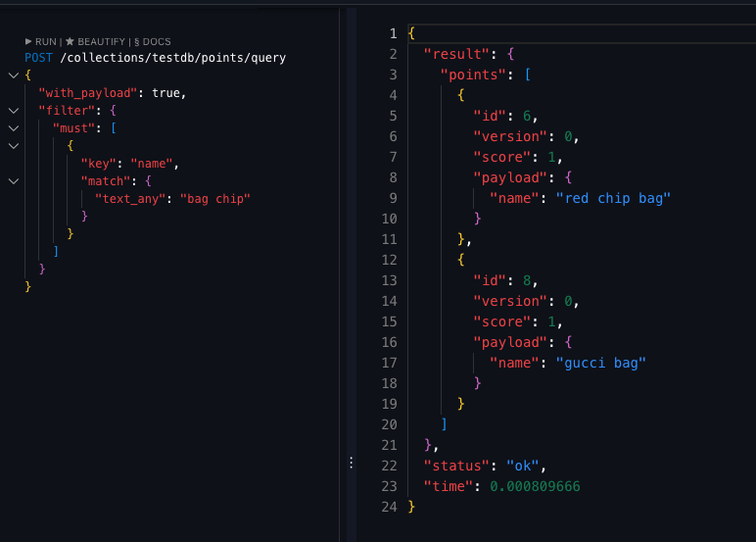Click the "gucci bag" result value

point(600,363)
